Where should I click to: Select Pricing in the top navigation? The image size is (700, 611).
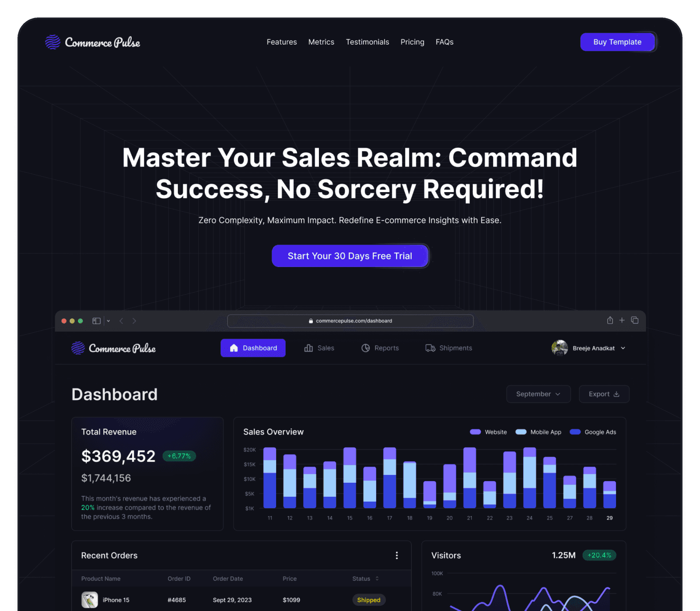(412, 42)
